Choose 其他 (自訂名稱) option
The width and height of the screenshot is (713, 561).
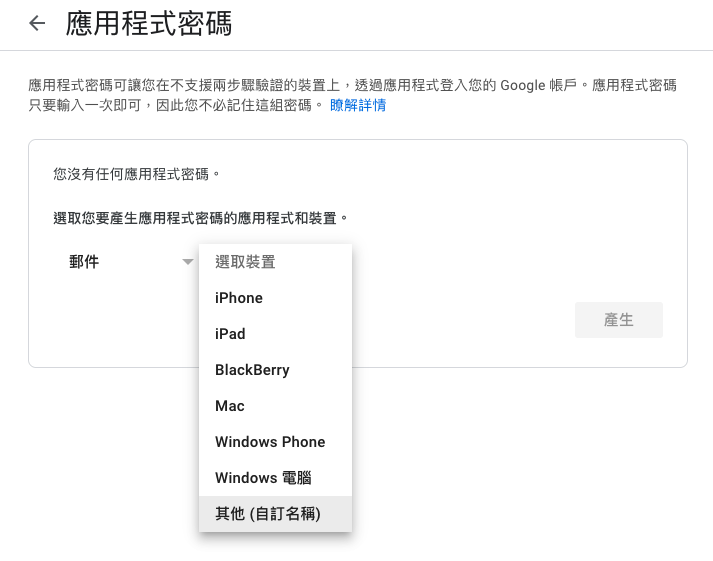267,514
